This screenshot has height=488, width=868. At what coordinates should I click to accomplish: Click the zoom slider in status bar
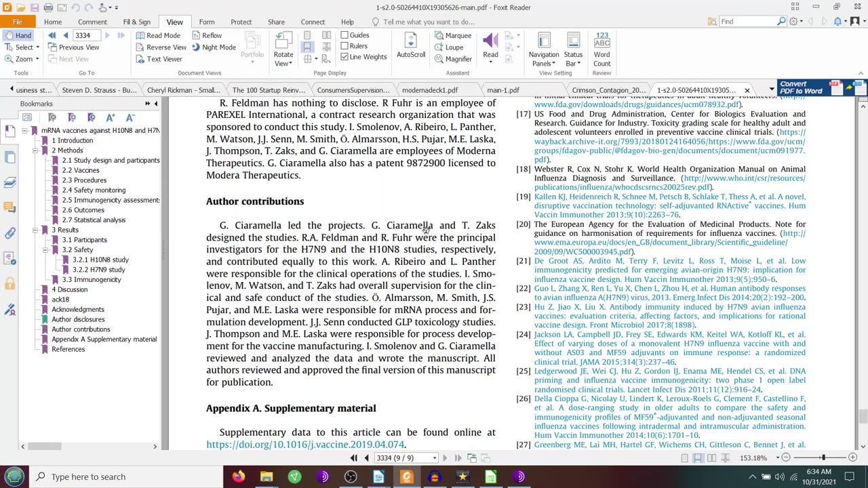822,458
